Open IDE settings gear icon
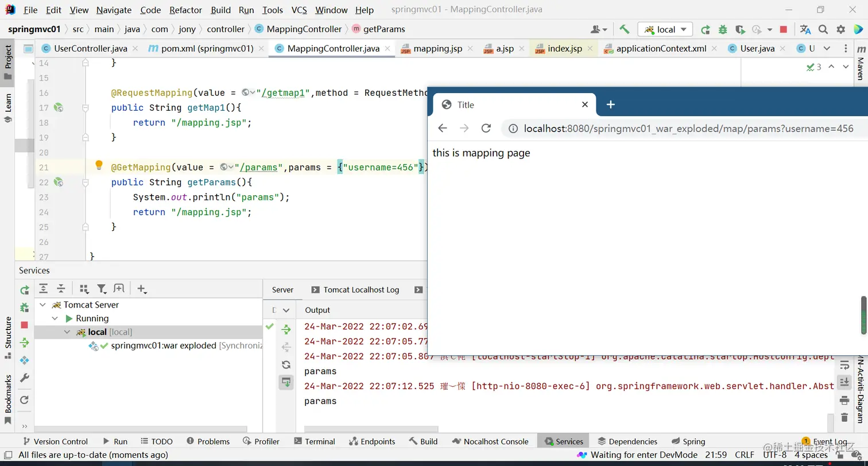Viewport: 868px width, 466px height. (x=841, y=29)
